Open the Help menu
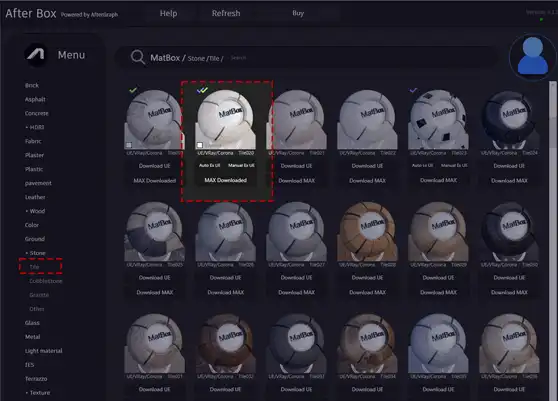558x401 pixels. coord(168,14)
